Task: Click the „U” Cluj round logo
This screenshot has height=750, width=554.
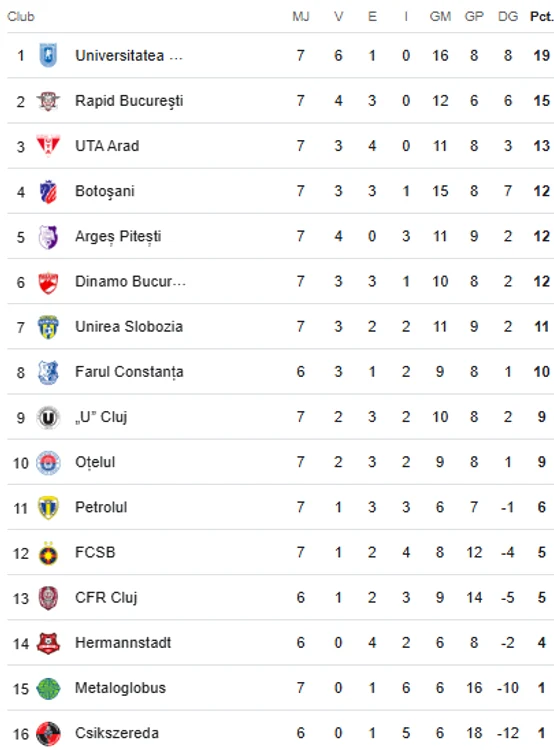Action: click(x=48, y=418)
